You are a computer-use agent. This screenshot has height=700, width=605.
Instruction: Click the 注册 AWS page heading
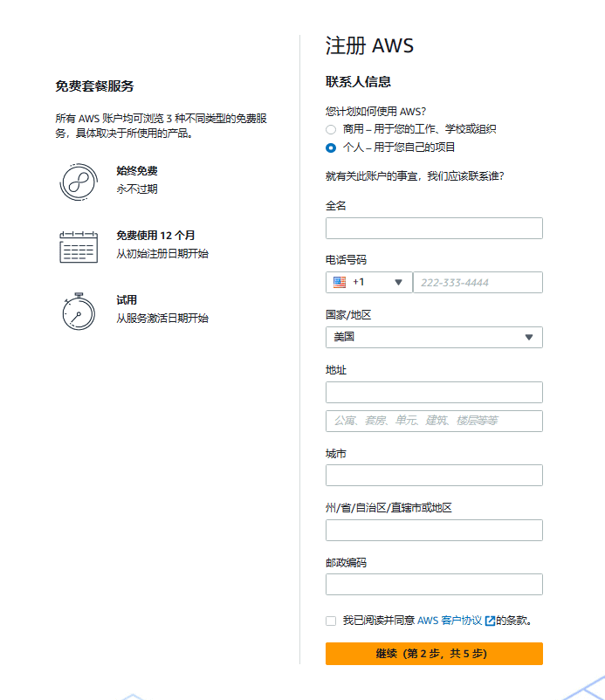[369, 45]
